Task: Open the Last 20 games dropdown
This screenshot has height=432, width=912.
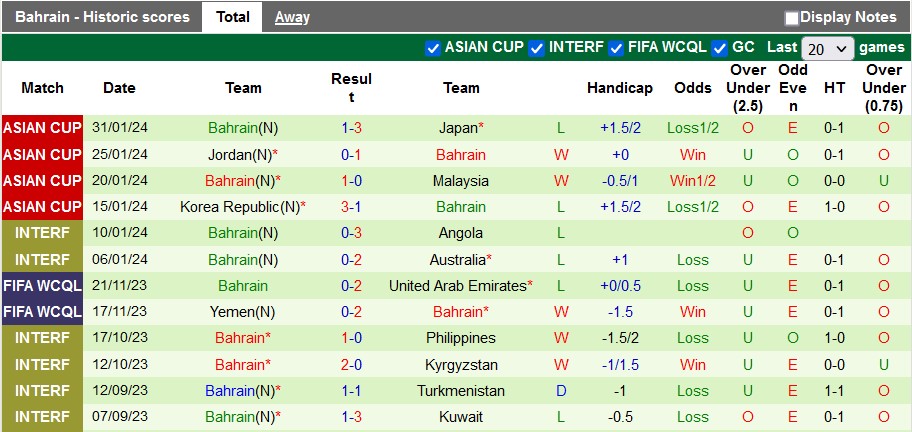Action: (828, 48)
